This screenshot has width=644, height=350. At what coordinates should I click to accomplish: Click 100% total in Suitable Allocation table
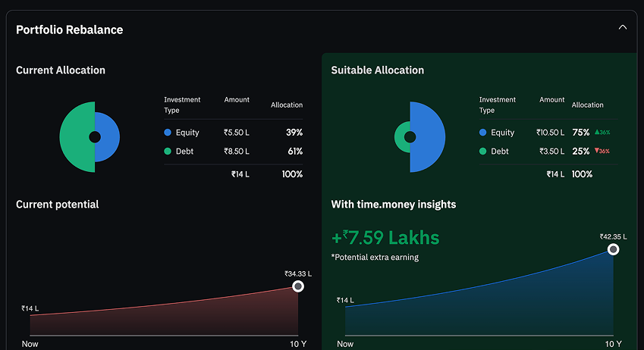(582, 174)
